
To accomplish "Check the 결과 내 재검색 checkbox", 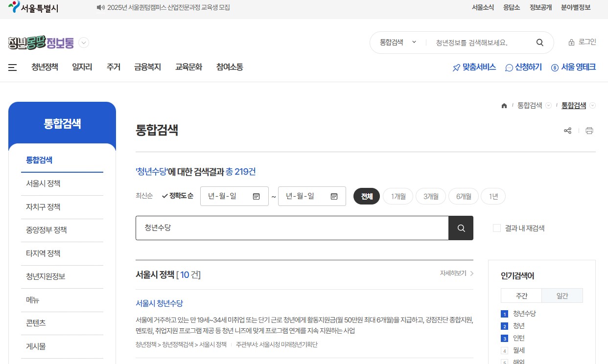I will (497, 228).
